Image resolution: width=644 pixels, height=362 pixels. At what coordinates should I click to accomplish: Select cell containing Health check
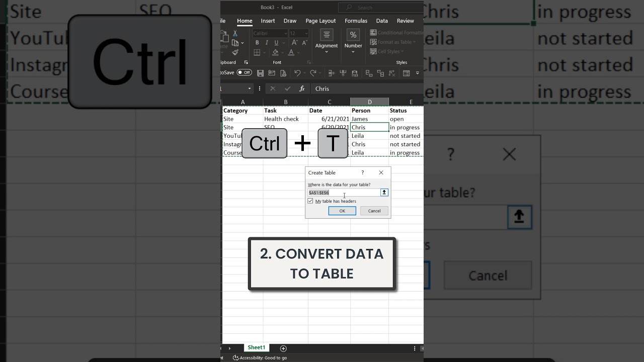coord(285,119)
